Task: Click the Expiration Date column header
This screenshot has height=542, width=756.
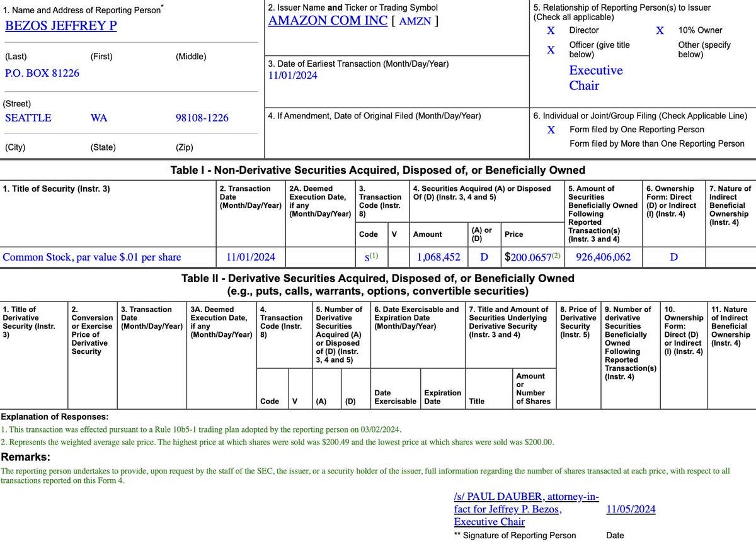Action: (443, 397)
